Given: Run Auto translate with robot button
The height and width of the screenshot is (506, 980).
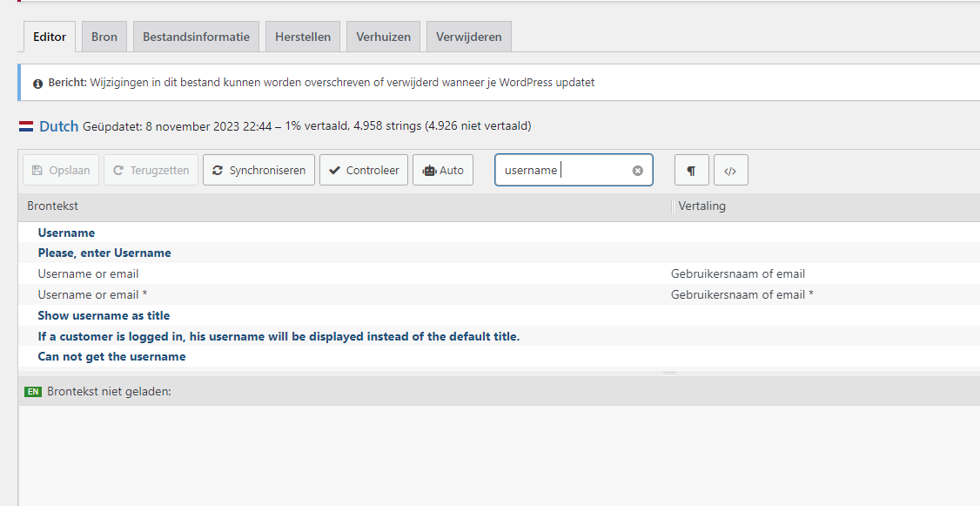Looking at the screenshot, I should (x=443, y=170).
